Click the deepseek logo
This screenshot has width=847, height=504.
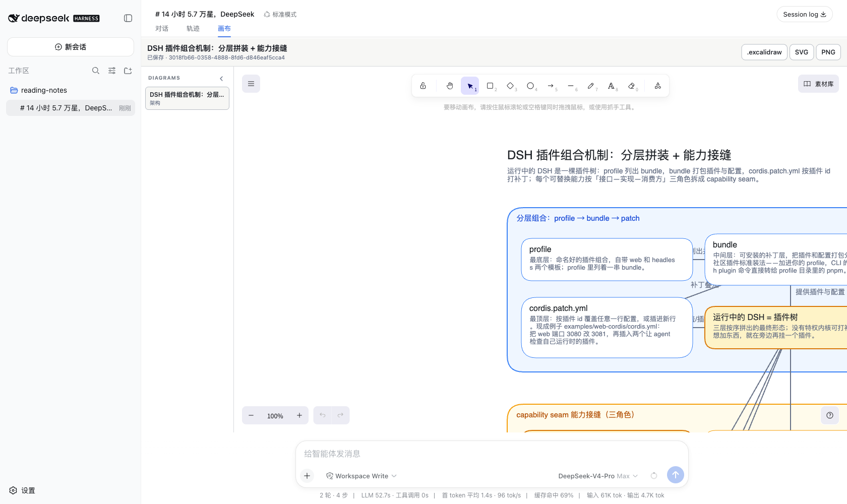tap(53, 18)
